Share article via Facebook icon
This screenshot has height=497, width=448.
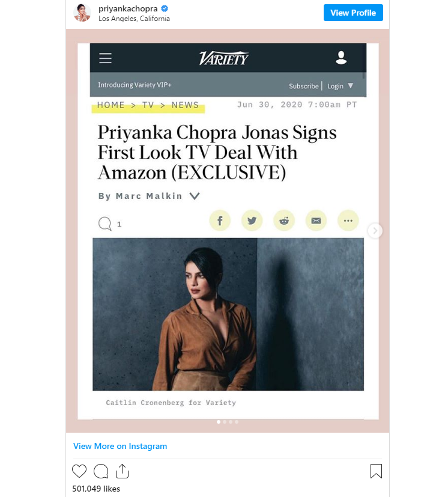tap(220, 221)
